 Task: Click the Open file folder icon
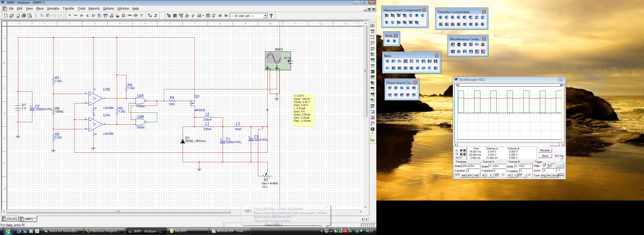[12, 16]
